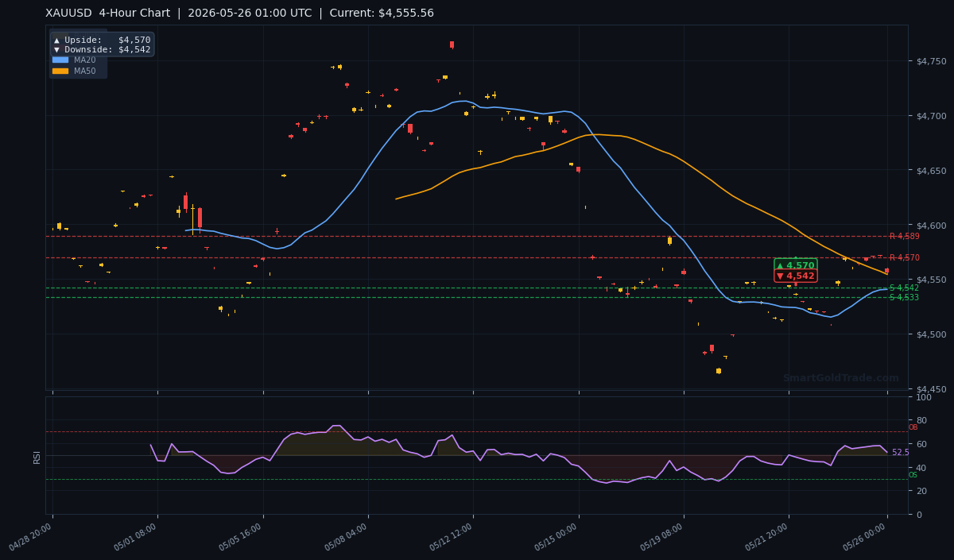The image size is (954, 560).
Task: Click the 05/19 08:00 date label
Action: point(662,538)
